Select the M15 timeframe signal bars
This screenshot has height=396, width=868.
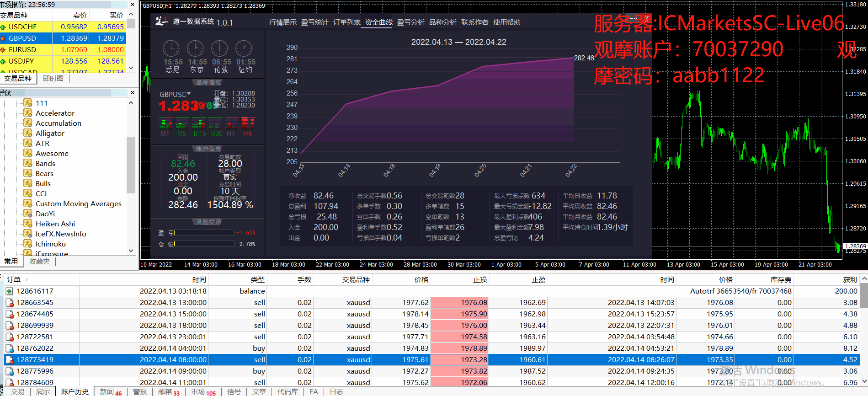pyautogui.click(x=199, y=123)
